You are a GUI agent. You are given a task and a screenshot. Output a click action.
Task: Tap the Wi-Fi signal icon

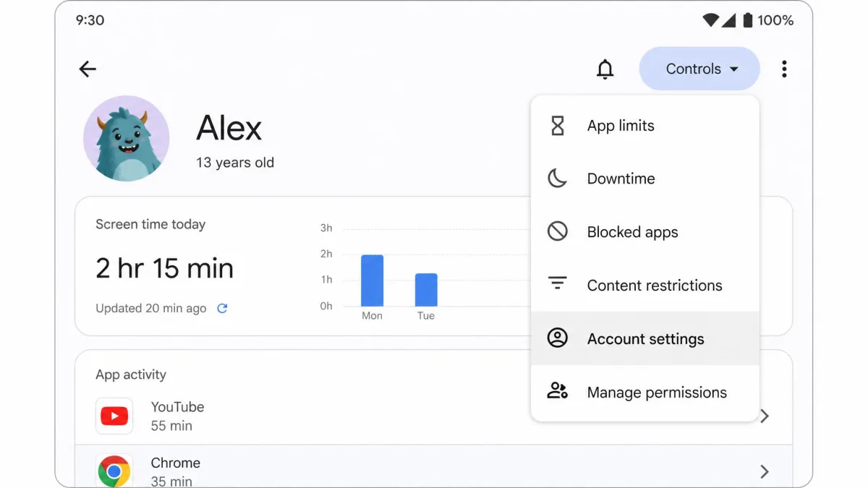[x=711, y=20]
